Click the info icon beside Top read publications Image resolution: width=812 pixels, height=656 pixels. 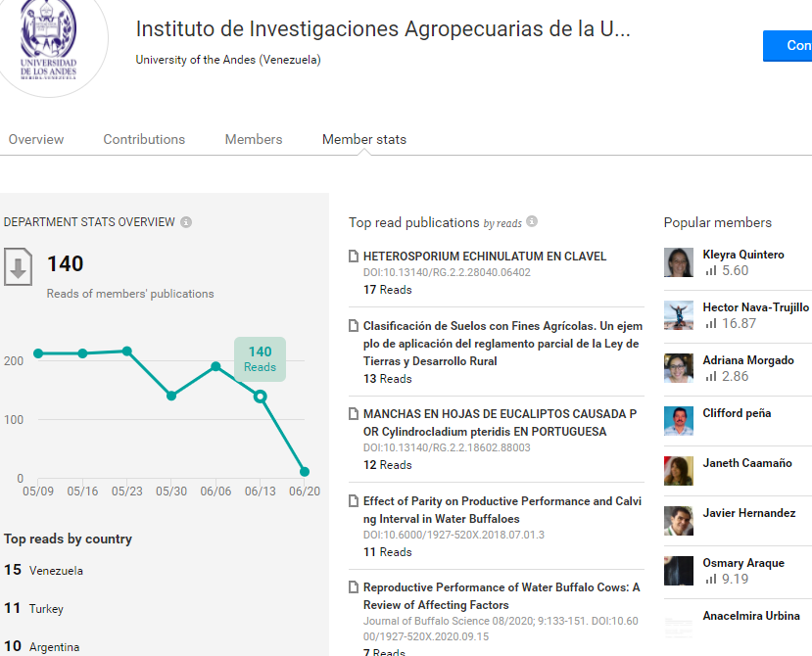pyautogui.click(x=532, y=221)
